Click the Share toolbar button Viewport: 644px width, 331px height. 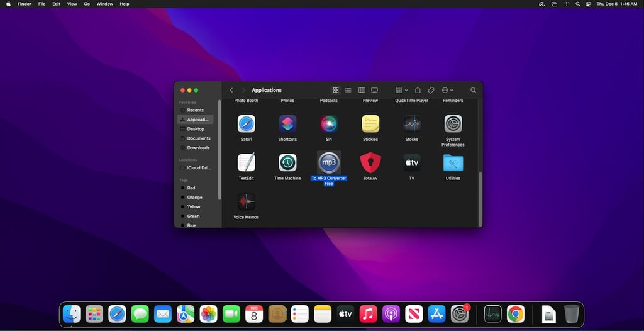coord(418,90)
